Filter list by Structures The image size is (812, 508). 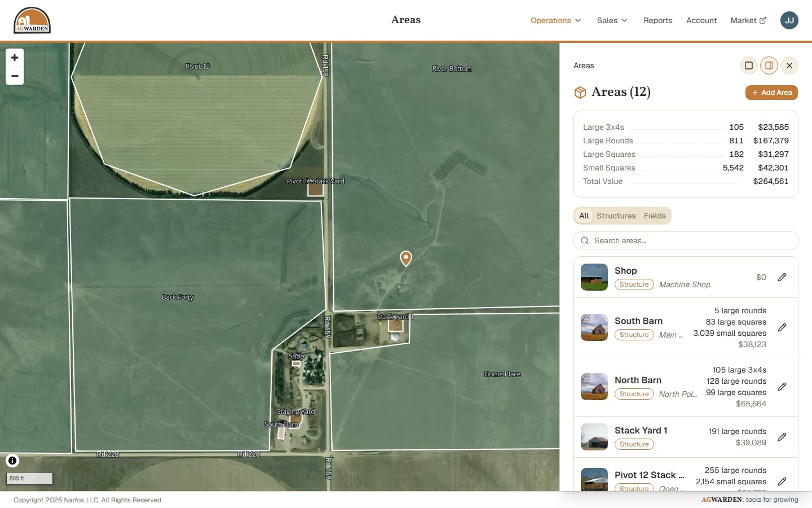click(616, 216)
